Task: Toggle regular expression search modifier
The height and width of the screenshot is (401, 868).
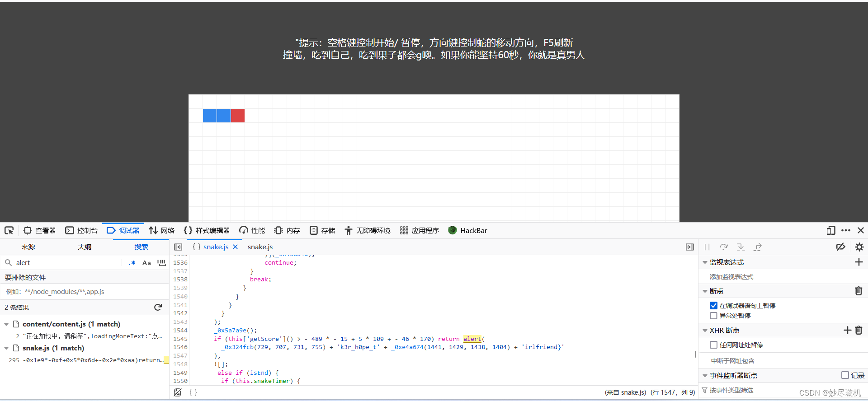Action: tap(132, 263)
